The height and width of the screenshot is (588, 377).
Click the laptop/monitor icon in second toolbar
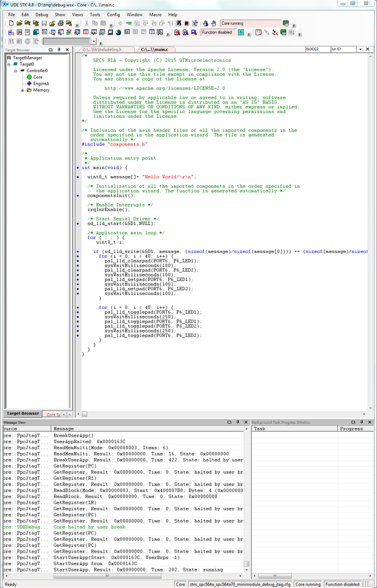pos(110,32)
